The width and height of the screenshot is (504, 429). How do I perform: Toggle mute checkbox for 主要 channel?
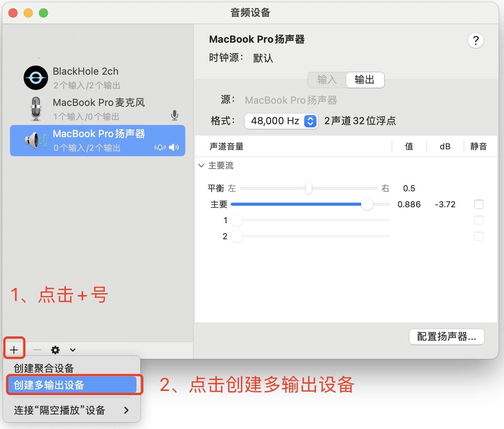point(479,204)
